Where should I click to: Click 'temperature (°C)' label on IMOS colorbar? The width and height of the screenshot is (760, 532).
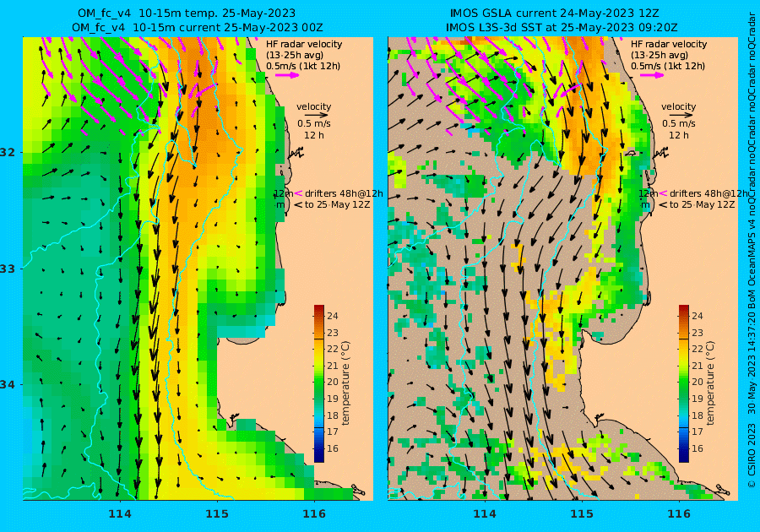pyautogui.click(x=709, y=383)
